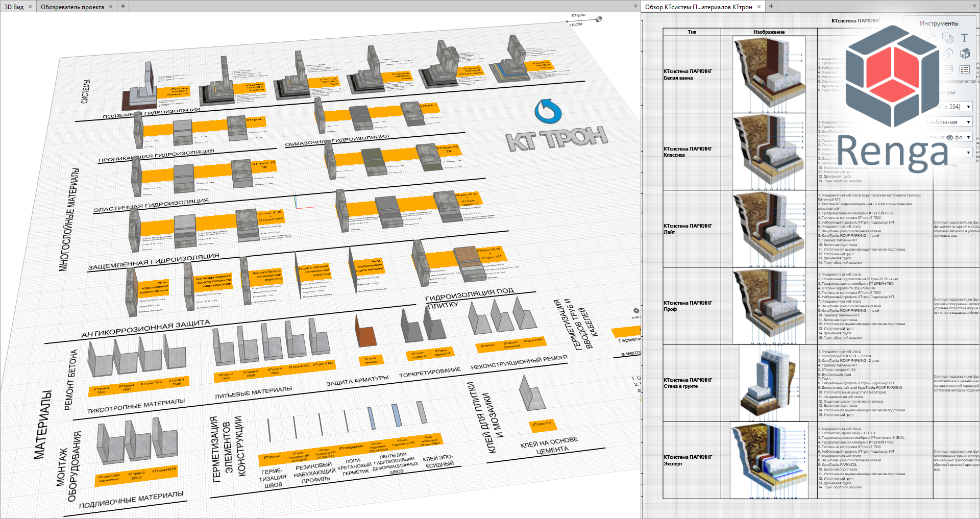Click the Лайт system image thumbnail
The height and width of the screenshot is (519, 980).
click(769, 229)
